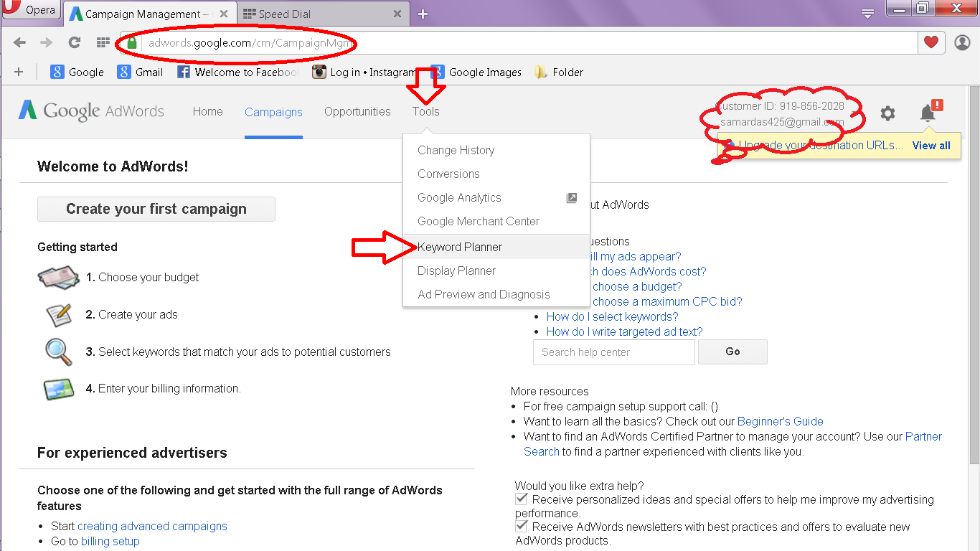Click the billing information card icon

pos(58,389)
